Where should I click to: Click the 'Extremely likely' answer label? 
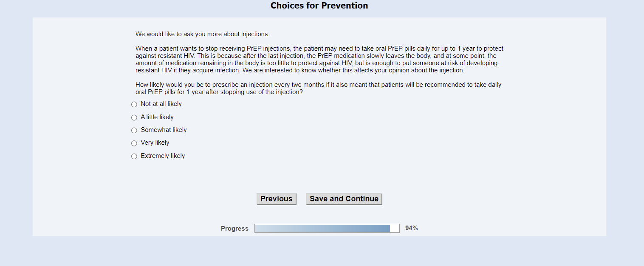pos(163,156)
